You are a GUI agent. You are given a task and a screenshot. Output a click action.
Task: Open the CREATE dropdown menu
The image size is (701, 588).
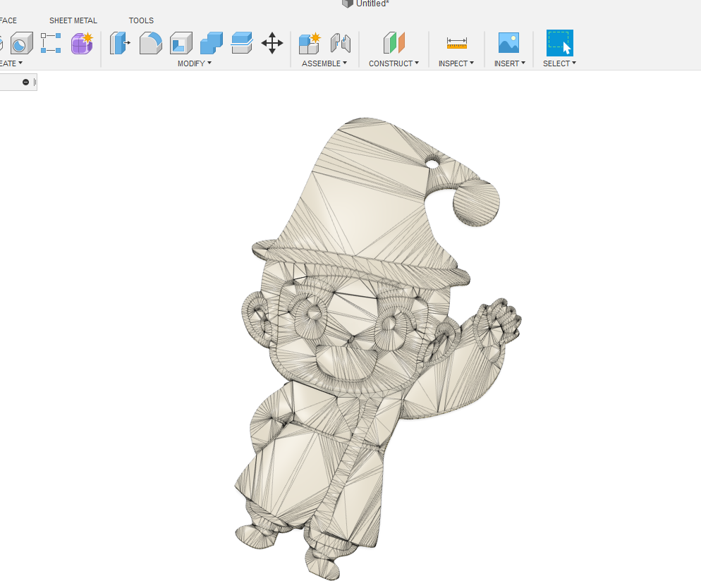pyautogui.click(x=11, y=63)
